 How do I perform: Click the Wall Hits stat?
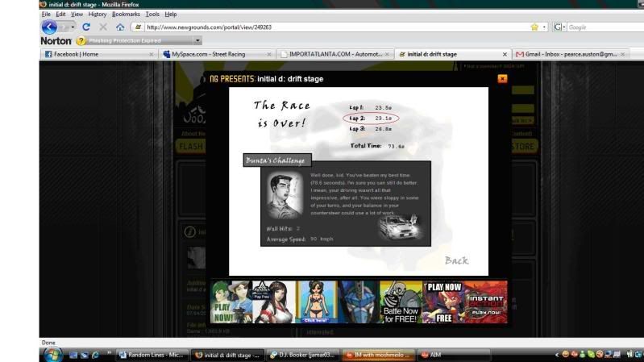pos(284,228)
